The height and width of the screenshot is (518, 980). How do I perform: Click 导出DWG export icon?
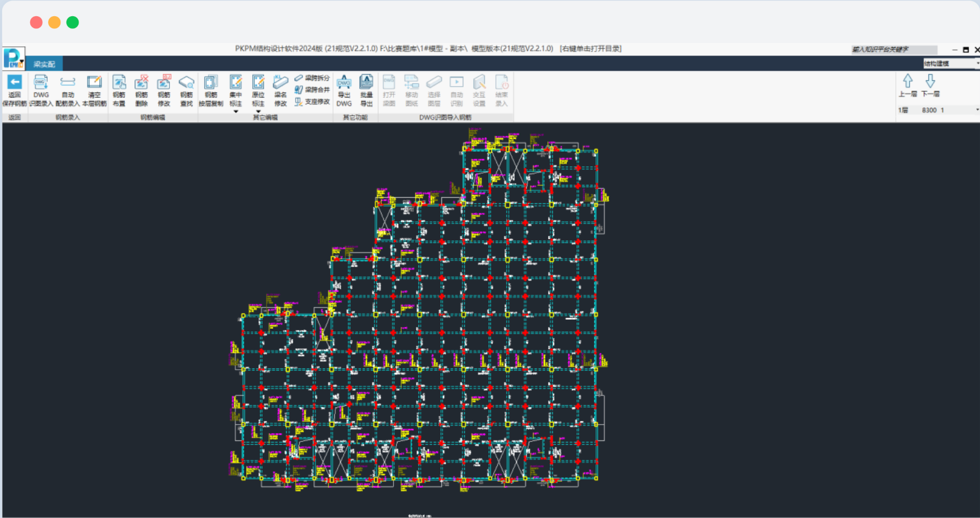click(344, 83)
